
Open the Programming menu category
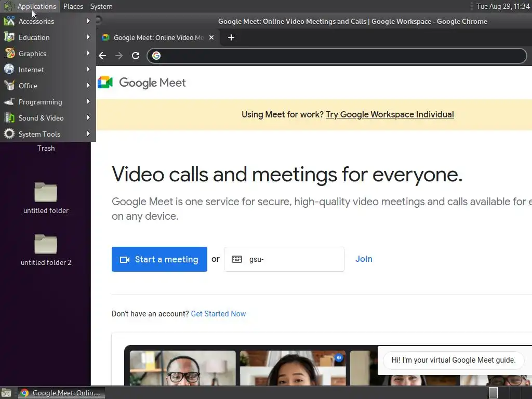(48, 102)
